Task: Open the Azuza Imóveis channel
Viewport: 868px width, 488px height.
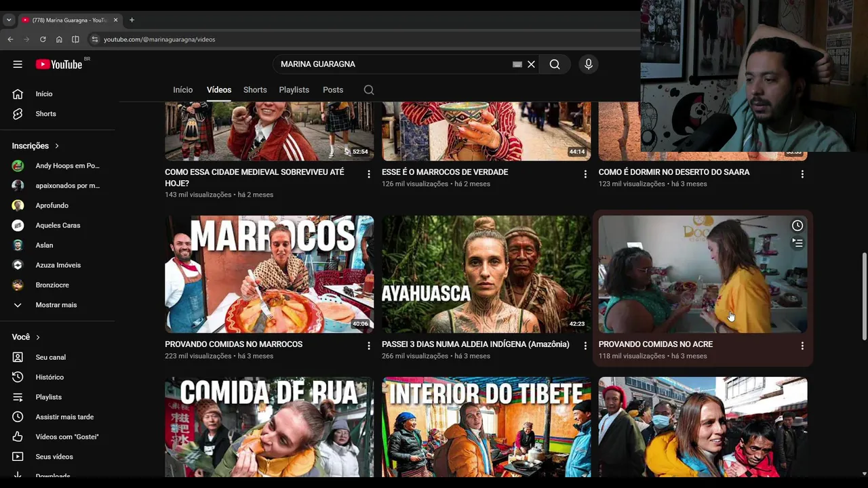Action: click(x=58, y=265)
